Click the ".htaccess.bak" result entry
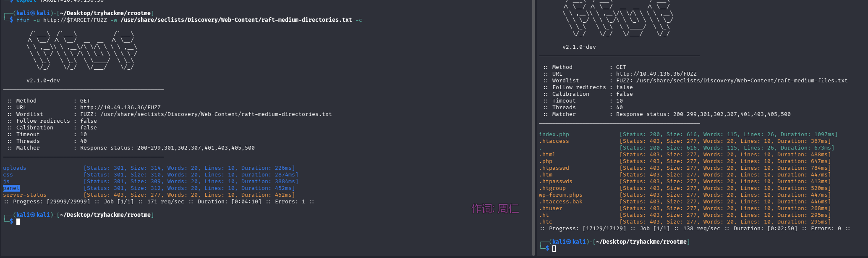 pos(561,202)
